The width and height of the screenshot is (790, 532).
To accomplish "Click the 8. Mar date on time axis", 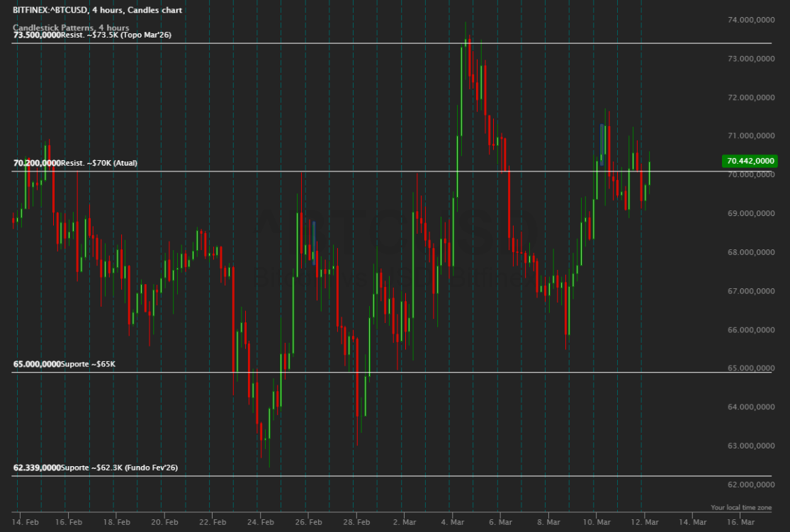I will click(x=548, y=522).
